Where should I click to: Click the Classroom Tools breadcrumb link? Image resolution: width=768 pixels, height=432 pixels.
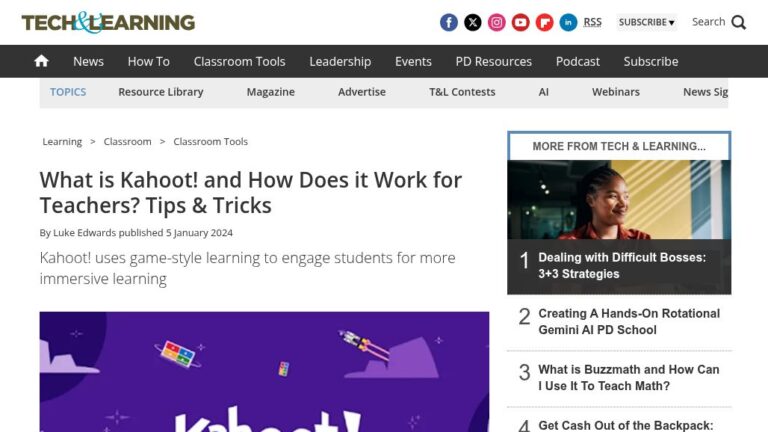[211, 142]
